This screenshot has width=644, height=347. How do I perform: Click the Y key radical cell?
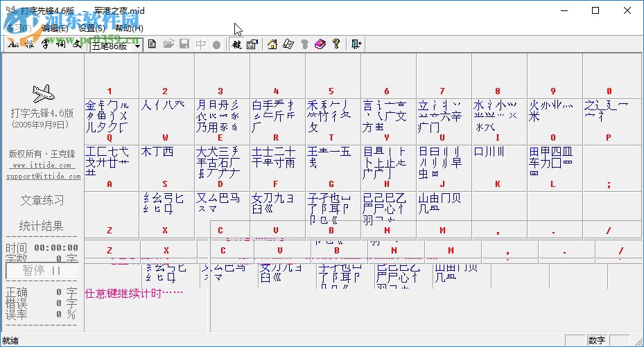pos(388,121)
